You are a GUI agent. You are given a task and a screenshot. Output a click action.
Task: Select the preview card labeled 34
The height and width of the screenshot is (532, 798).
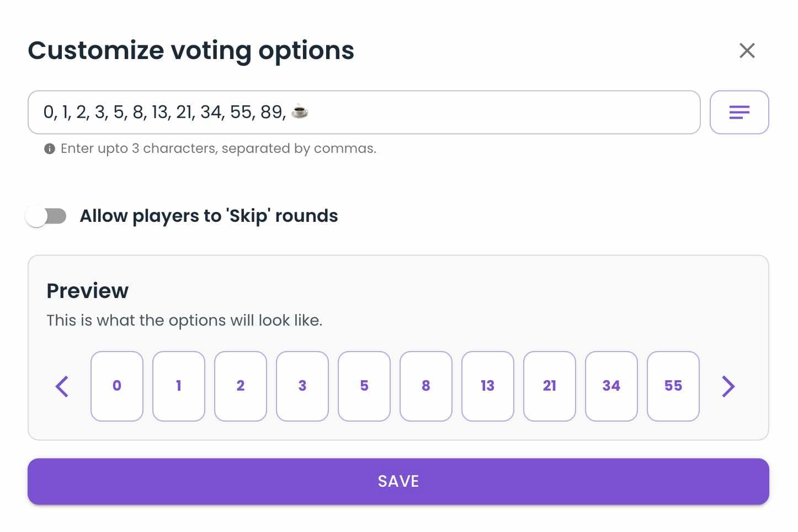click(x=611, y=386)
